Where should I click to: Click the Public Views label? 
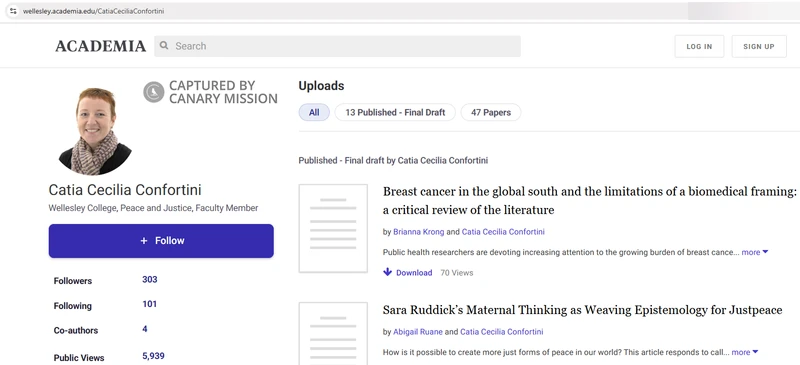[79, 358]
